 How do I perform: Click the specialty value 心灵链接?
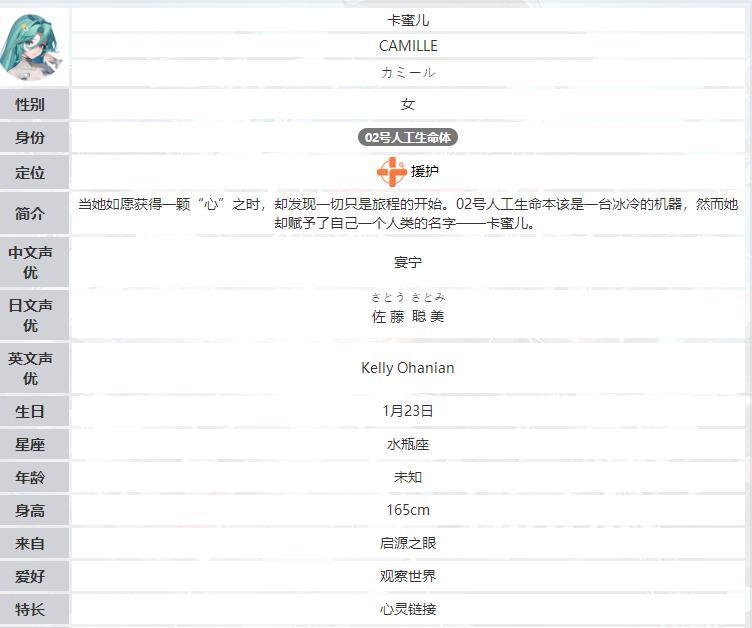(x=408, y=609)
